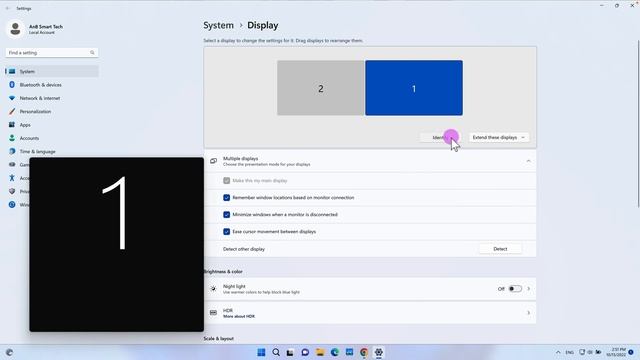Open the Extend these displays dropdown
Viewport: 640px width, 360px height.
click(499, 138)
